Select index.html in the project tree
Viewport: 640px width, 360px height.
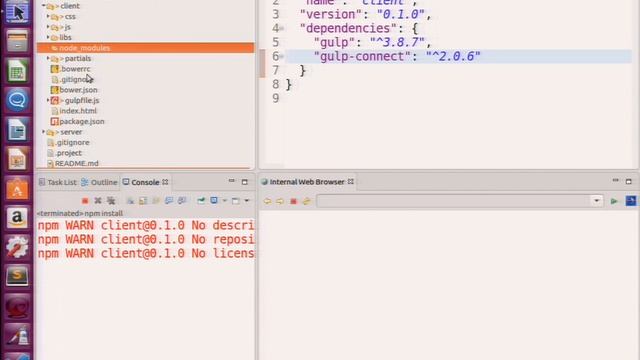click(74, 111)
